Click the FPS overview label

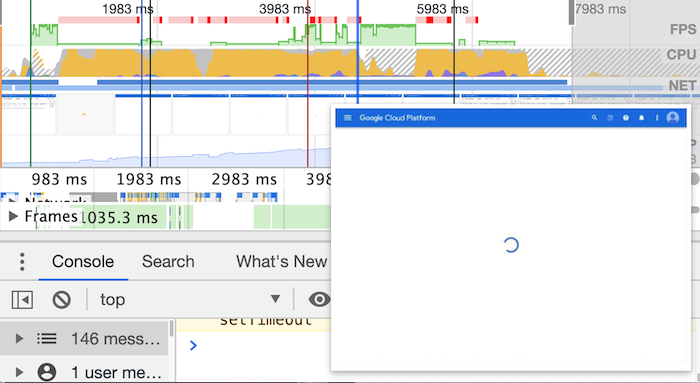(x=683, y=29)
